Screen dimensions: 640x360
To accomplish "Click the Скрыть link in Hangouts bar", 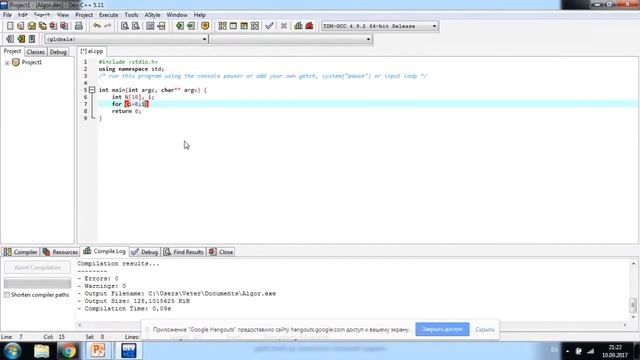I will 484,329.
